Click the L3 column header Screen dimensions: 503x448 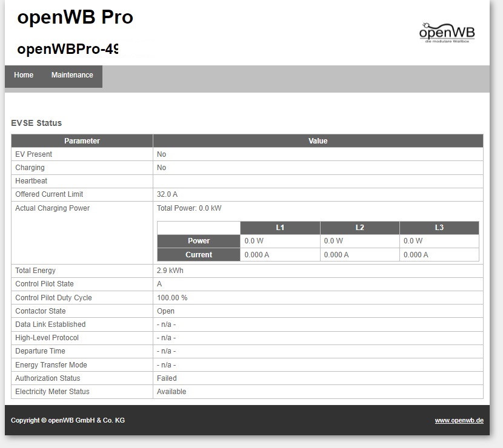[439, 228]
